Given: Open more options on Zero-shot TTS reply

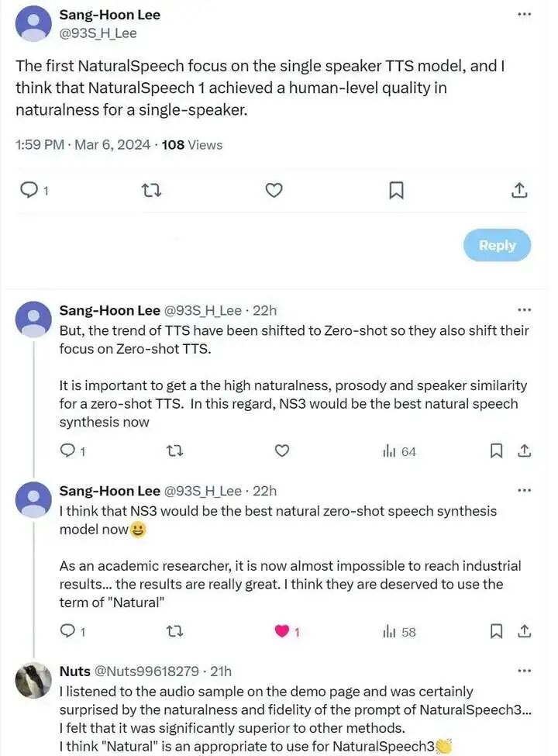Looking at the screenshot, I should (524, 310).
